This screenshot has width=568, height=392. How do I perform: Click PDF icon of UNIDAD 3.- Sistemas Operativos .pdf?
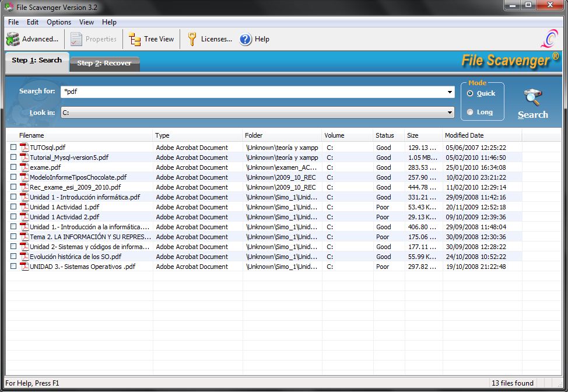tap(24, 266)
